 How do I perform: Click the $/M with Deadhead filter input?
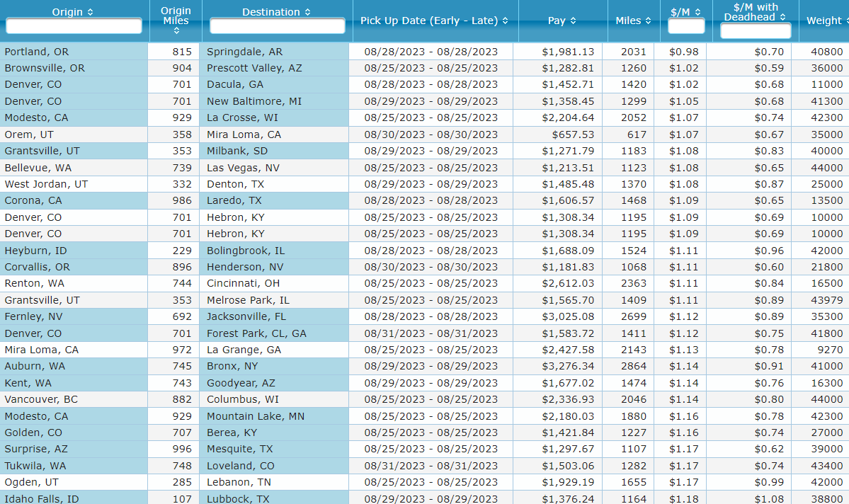(756, 31)
